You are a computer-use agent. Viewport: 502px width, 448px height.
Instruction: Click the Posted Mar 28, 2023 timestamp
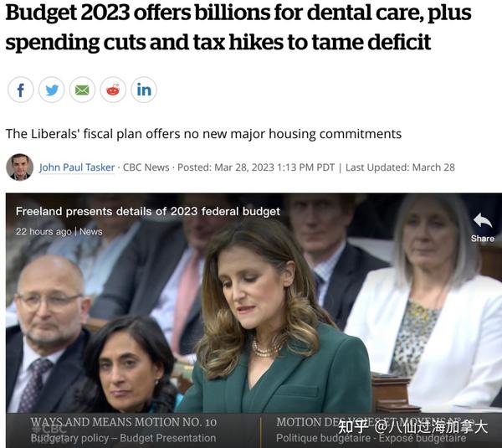point(256,167)
